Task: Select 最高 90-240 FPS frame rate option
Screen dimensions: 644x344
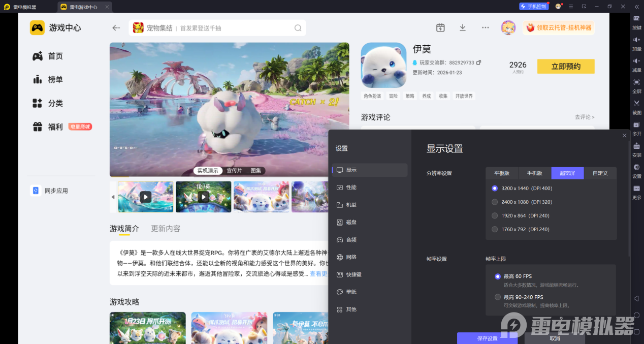Action: [519, 297]
